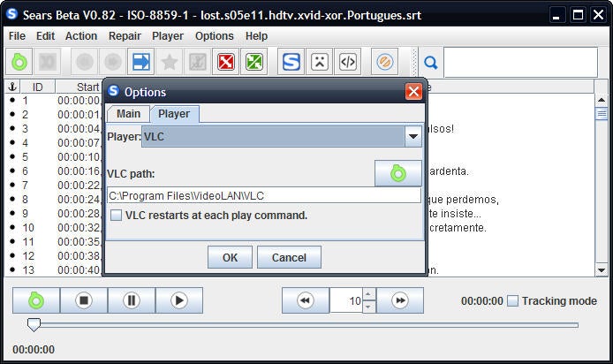Click the green crossed-arrows toolbar icon
The width and height of the screenshot is (613, 364).
click(254, 61)
